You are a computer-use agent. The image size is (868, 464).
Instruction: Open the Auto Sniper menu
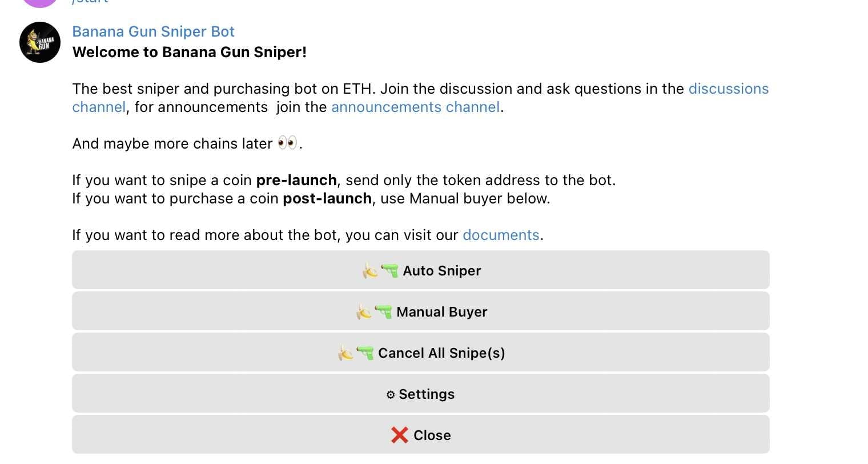421,270
